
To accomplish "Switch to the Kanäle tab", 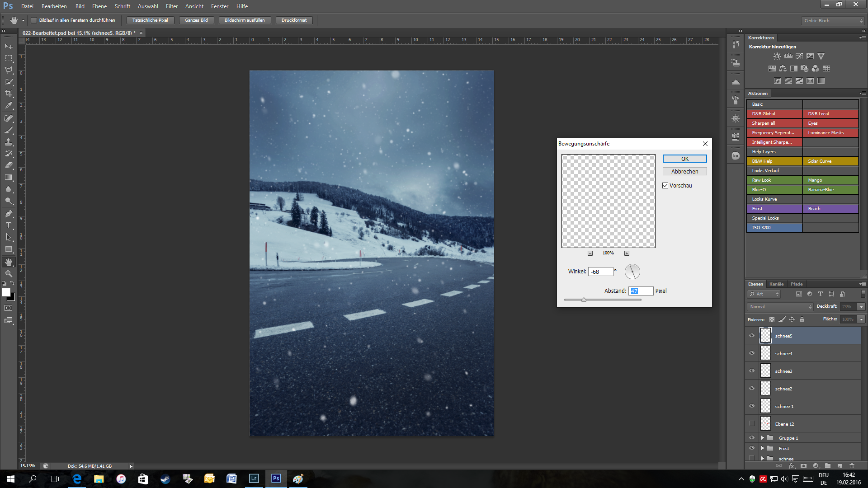I will click(x=776, y=284).
